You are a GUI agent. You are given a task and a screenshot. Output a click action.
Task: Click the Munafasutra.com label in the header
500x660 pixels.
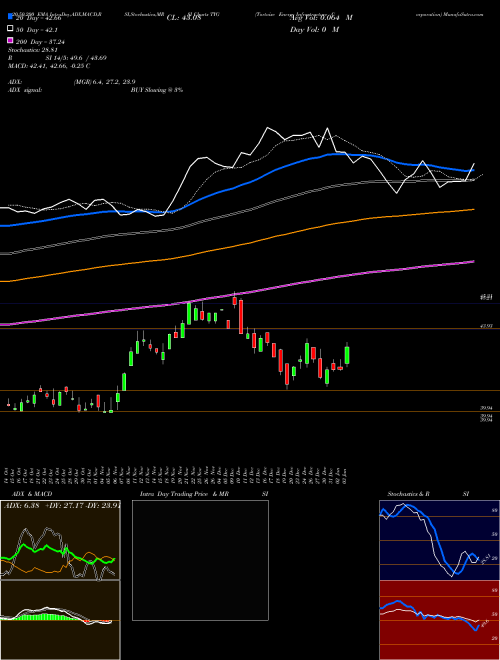pyautogui.click(x=462, y=14)
